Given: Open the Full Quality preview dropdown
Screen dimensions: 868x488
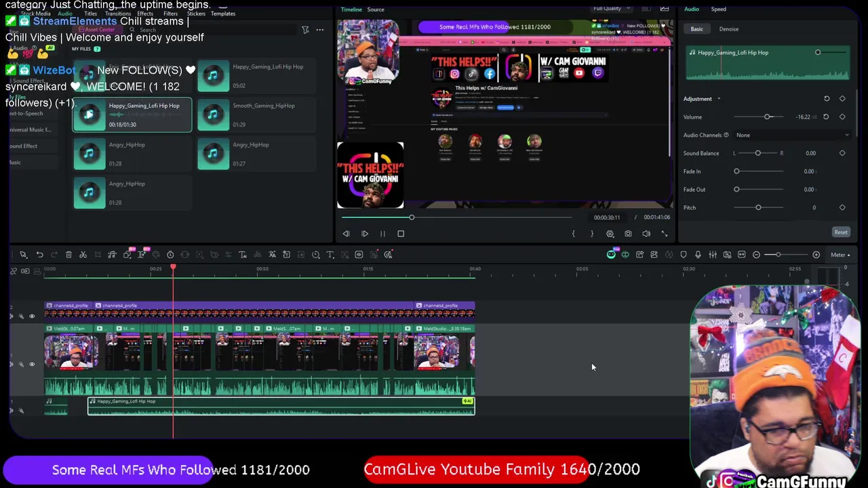Looking at the screenshot, I should 610,9.
